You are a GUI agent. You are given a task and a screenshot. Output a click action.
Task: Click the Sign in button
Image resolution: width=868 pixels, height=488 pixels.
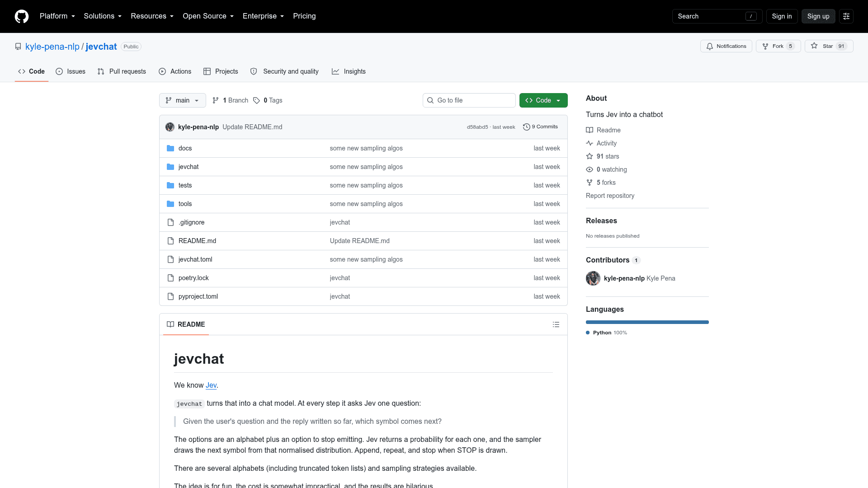(x=782, y=16)
